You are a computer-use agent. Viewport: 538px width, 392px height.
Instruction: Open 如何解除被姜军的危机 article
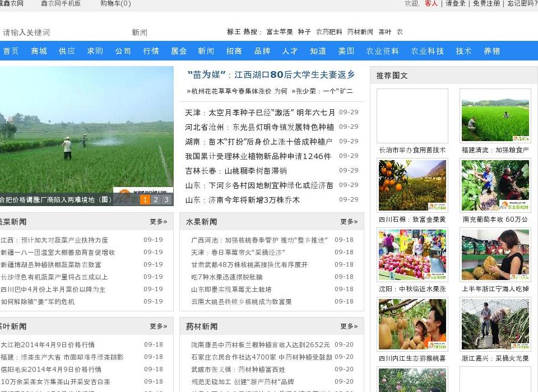(38, 302)
